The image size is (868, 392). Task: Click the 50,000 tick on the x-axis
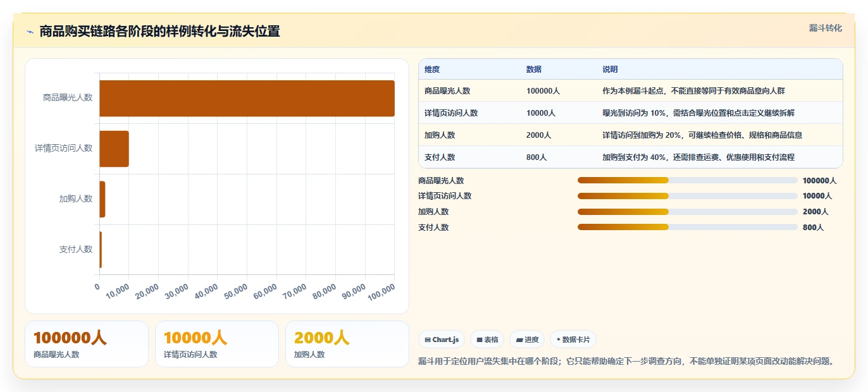(235, 291)
